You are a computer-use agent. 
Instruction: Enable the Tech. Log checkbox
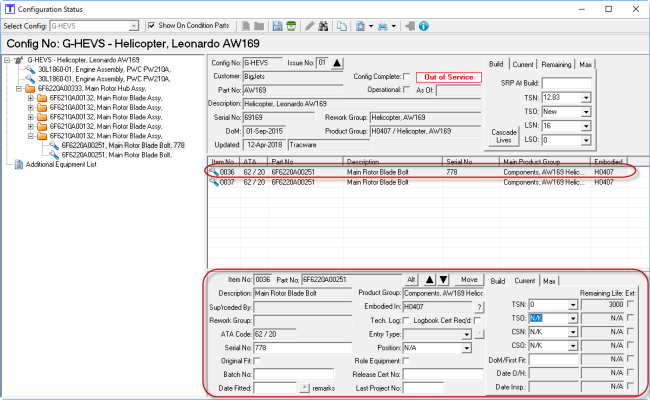point(406,320)
